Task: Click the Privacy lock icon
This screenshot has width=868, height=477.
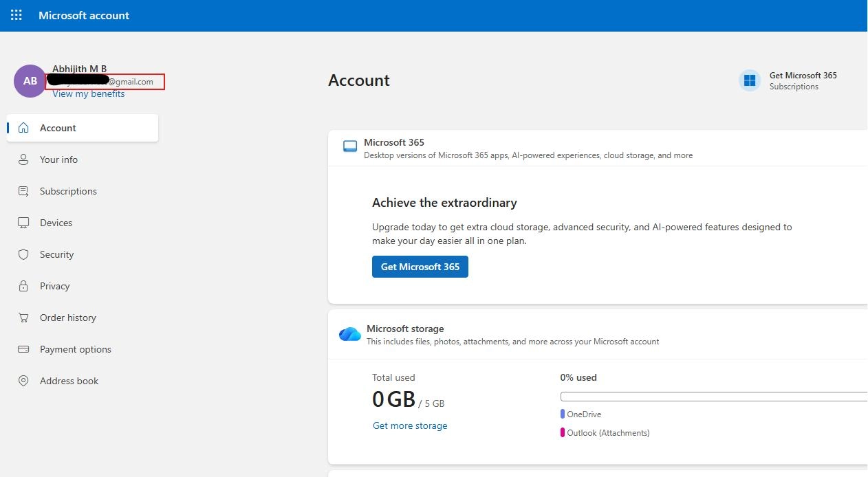Action: coord(23,286)
